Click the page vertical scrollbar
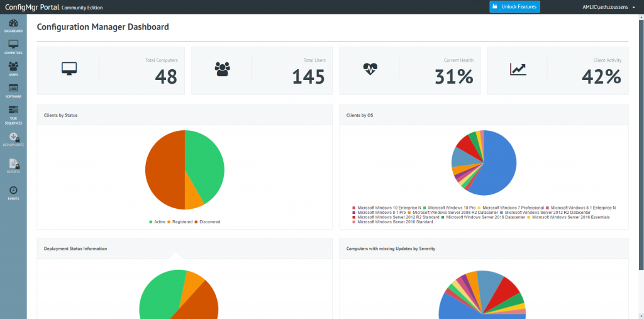Viewport: 644px width, 319px height. tap(641, 144)
